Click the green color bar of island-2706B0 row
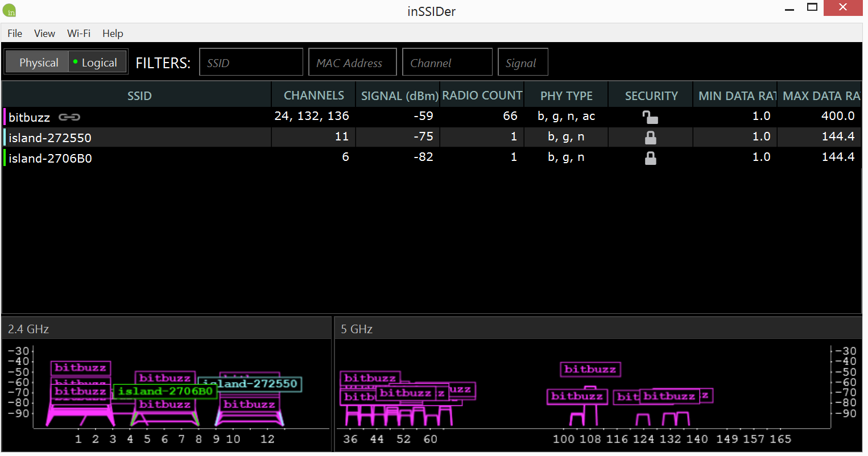The image size is (868, 456). coord(5,157)
